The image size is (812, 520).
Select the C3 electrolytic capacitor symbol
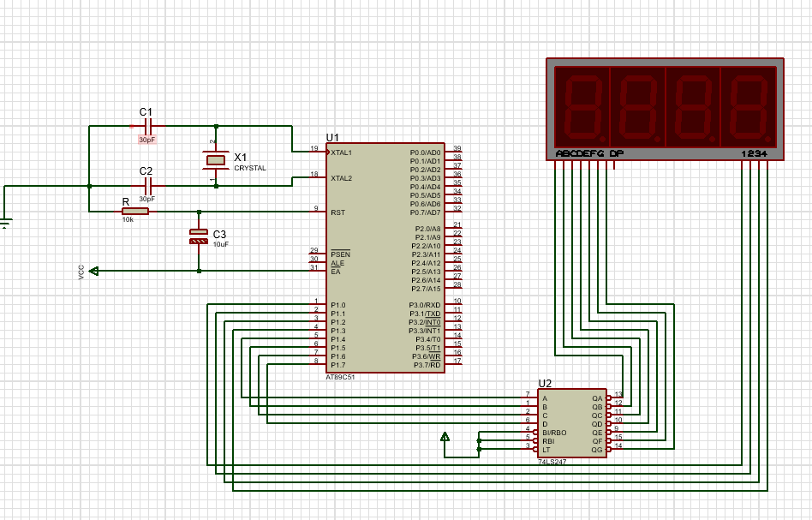199,238
